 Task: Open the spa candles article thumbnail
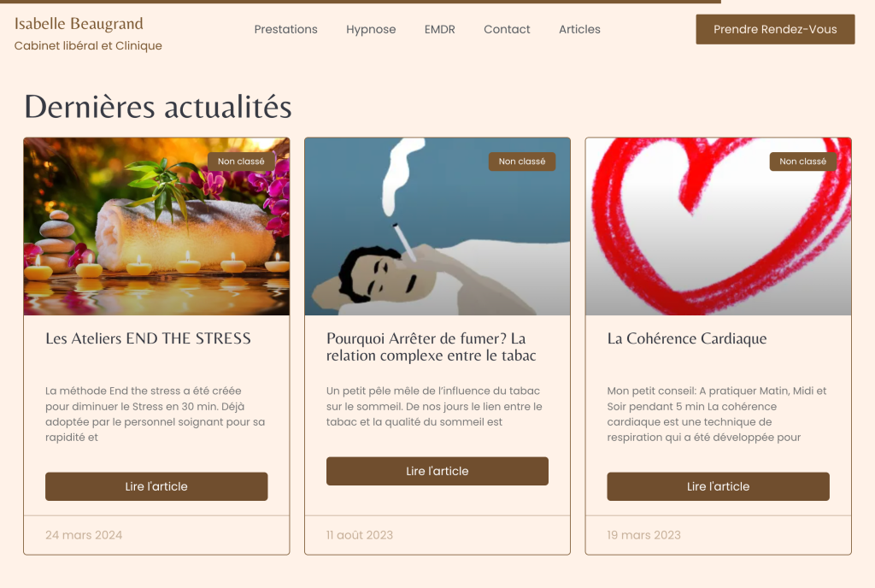coord(156,226)
